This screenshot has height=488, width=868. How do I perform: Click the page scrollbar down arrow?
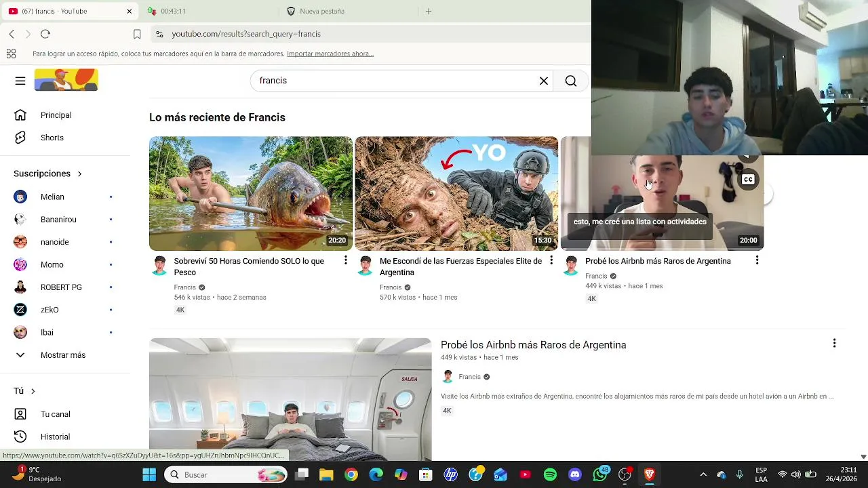coord(863,457)
